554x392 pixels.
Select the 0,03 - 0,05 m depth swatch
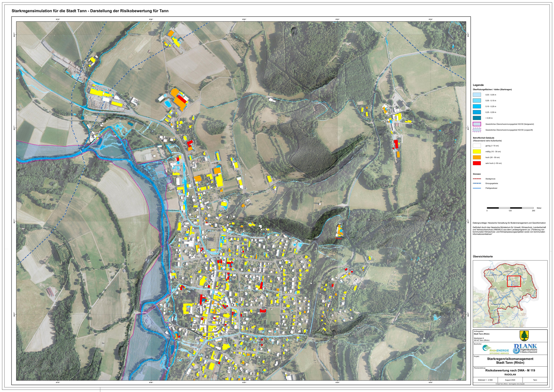tap(477, 95)
